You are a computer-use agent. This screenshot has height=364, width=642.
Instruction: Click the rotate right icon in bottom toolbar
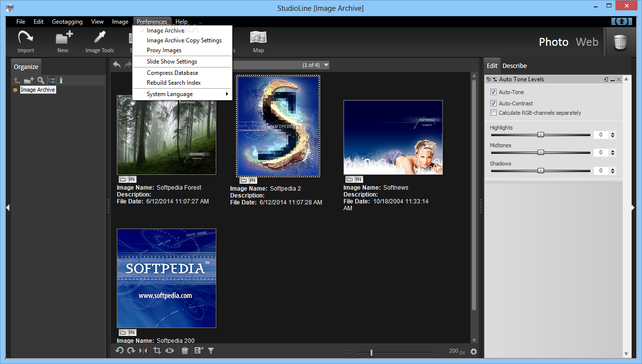pos(131,351)
